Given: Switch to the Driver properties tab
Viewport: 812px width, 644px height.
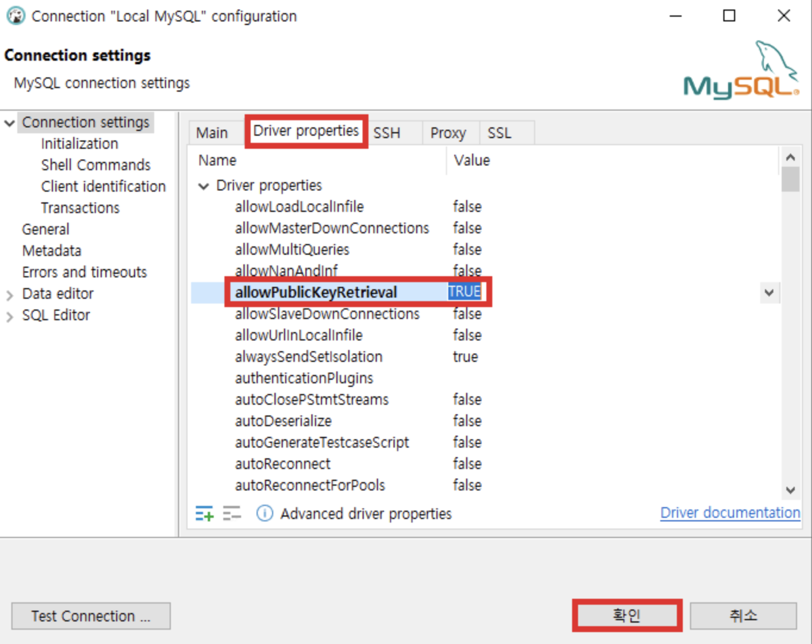Looking at the screenshot, I should 306,131.
